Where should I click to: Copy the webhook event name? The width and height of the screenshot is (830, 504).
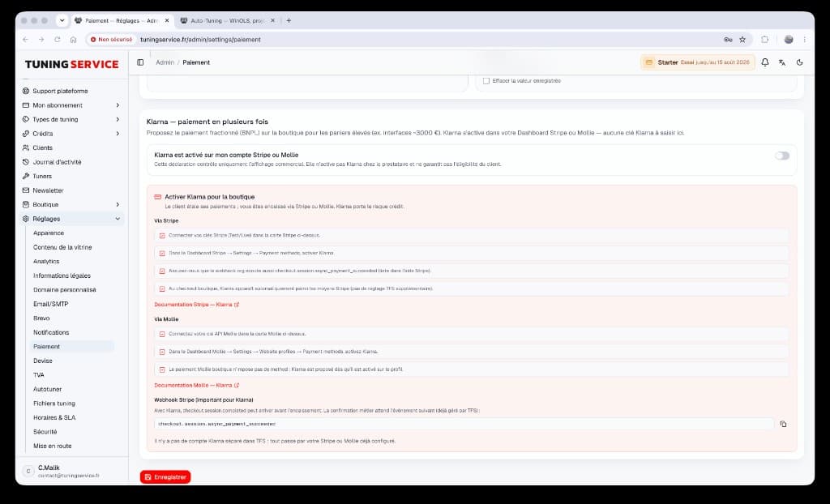[x=784, y=424]
